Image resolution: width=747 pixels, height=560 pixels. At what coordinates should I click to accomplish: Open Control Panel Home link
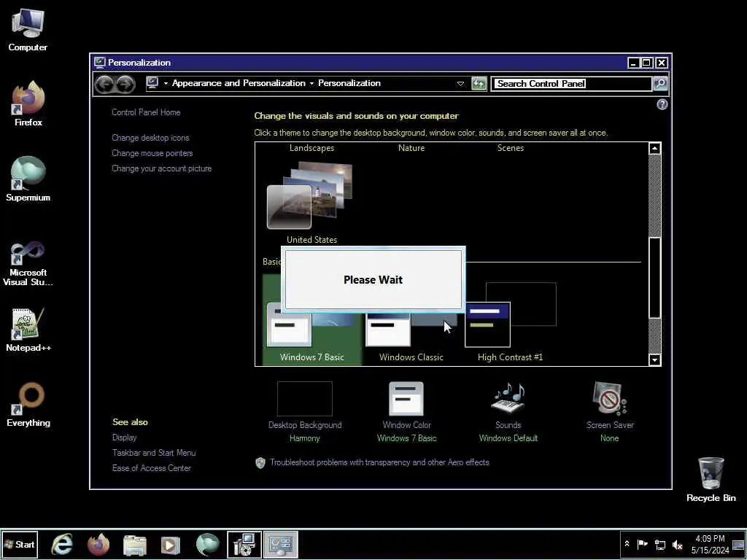(146, 112)
